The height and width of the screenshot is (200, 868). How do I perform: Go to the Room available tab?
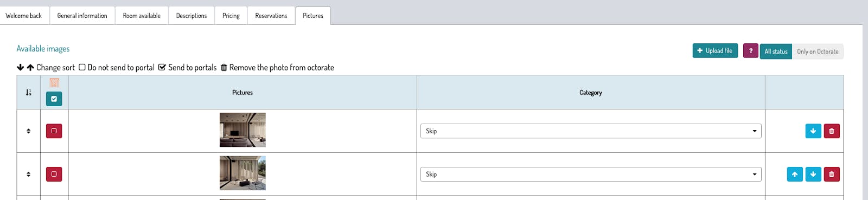(x=142, y=16)
